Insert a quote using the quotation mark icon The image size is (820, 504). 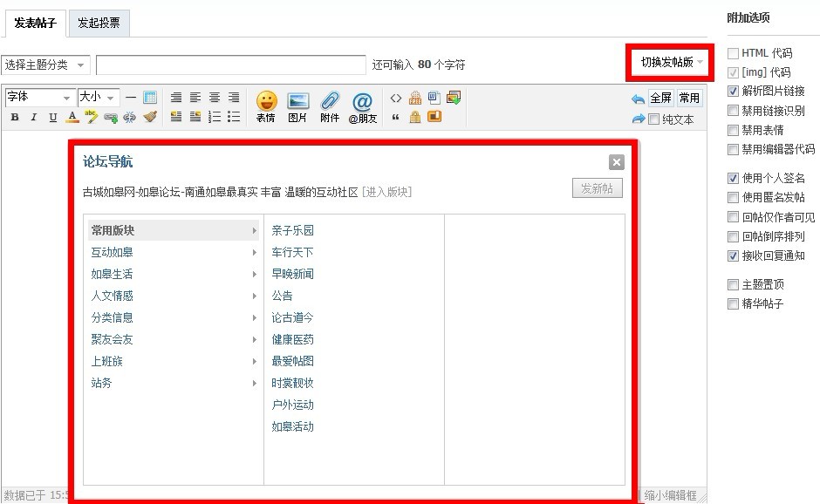pos(397,116)
